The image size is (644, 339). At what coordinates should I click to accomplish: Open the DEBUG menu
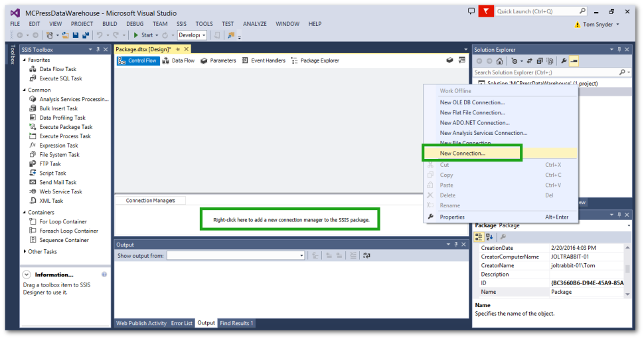[135, 24]
